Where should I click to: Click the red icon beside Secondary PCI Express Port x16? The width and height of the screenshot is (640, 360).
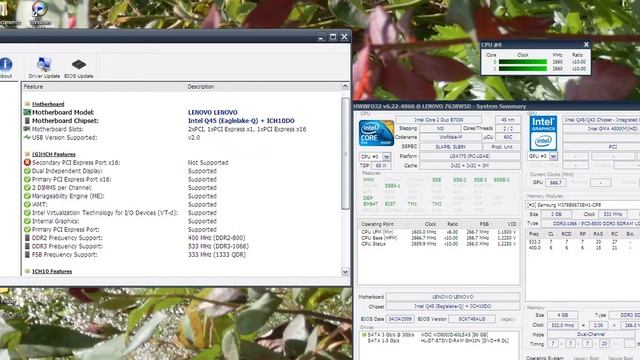click(27, 162)
